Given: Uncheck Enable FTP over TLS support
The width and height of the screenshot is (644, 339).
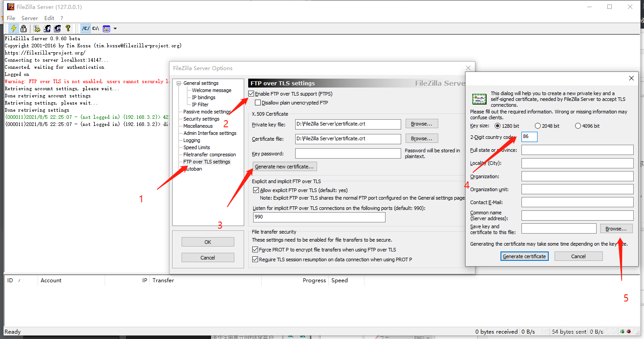Looking at the screenshot, I should (x=252, y=94).
